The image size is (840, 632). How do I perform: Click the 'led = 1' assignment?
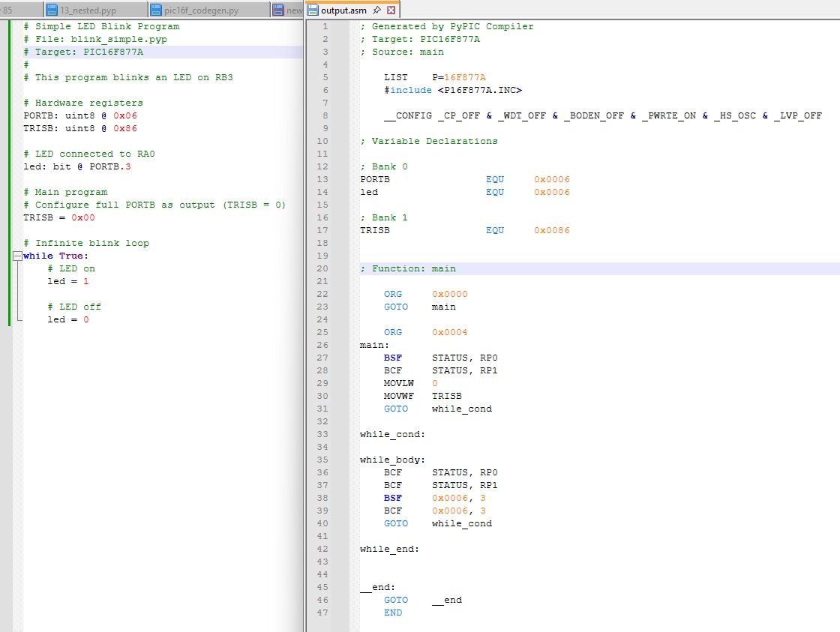[68, 281]
